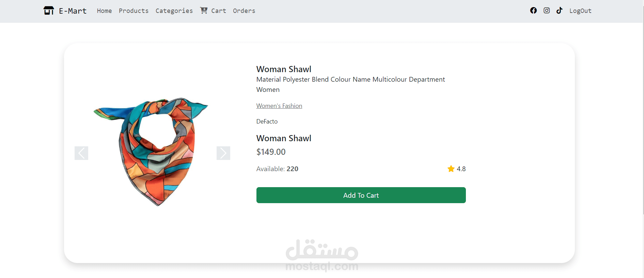Open the TikTok icon link
The height and width of the screenshot is (278, 644).
tap(559, 11)
